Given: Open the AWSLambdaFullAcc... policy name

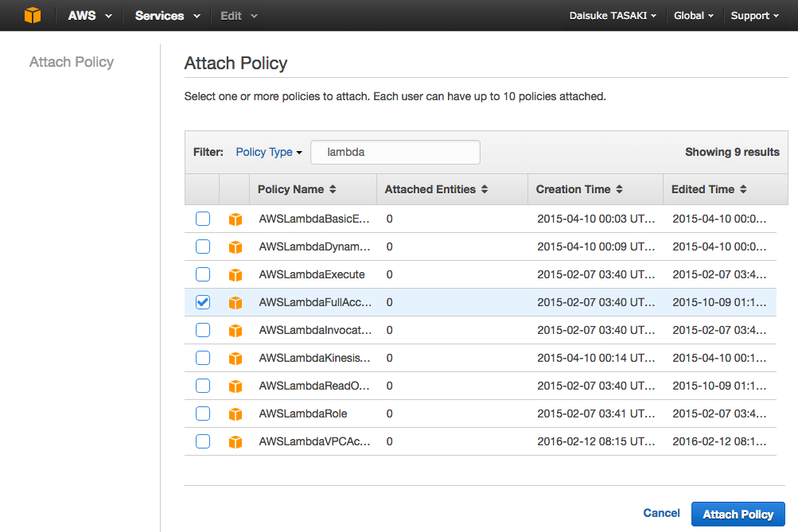Looking at the screenshot, I should (315, 302).
